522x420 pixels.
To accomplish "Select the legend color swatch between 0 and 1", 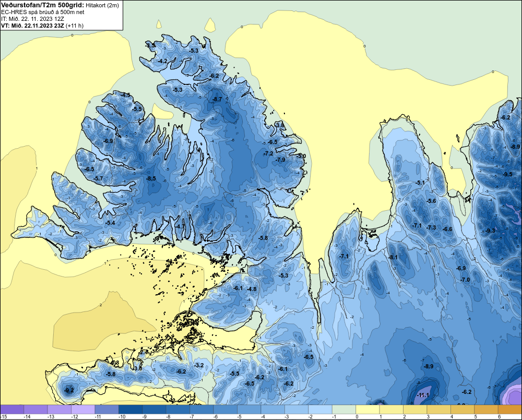I will point(368,410).
